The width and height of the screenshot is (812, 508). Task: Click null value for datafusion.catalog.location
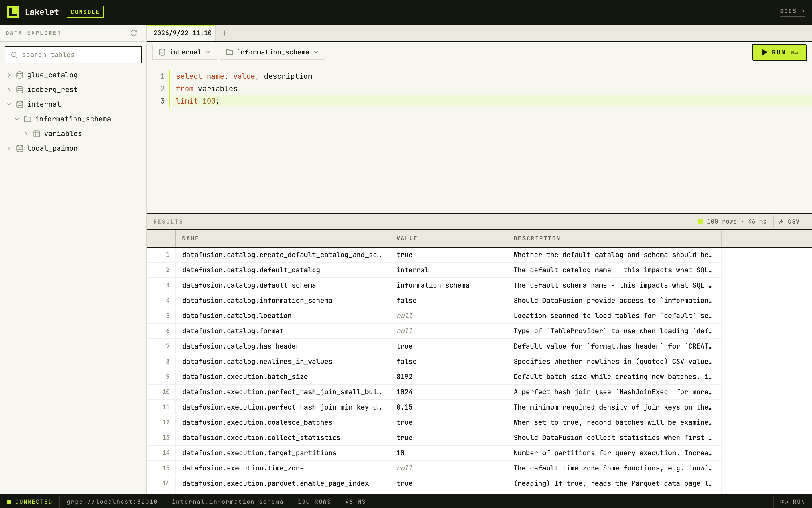coord(404,316)
